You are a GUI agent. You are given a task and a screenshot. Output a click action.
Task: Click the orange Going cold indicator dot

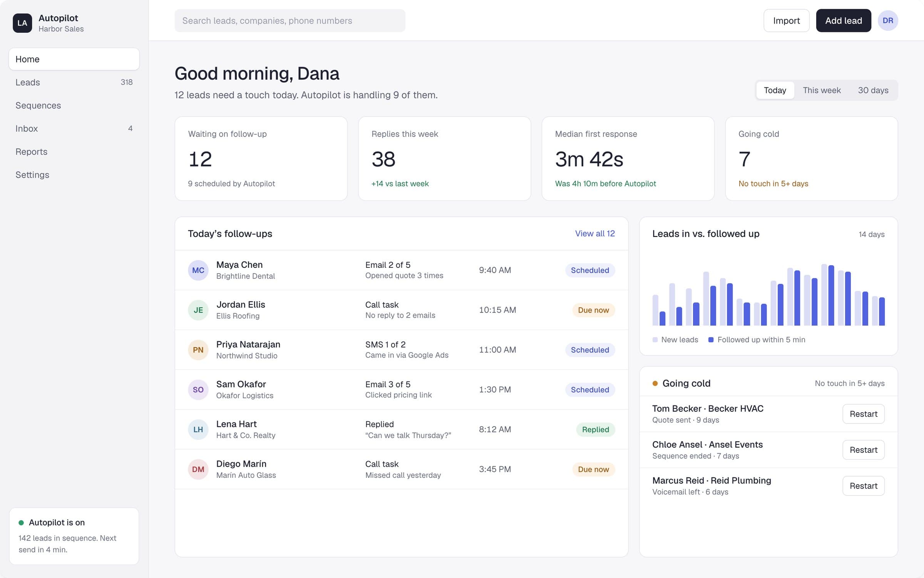[x=655, y=383]
